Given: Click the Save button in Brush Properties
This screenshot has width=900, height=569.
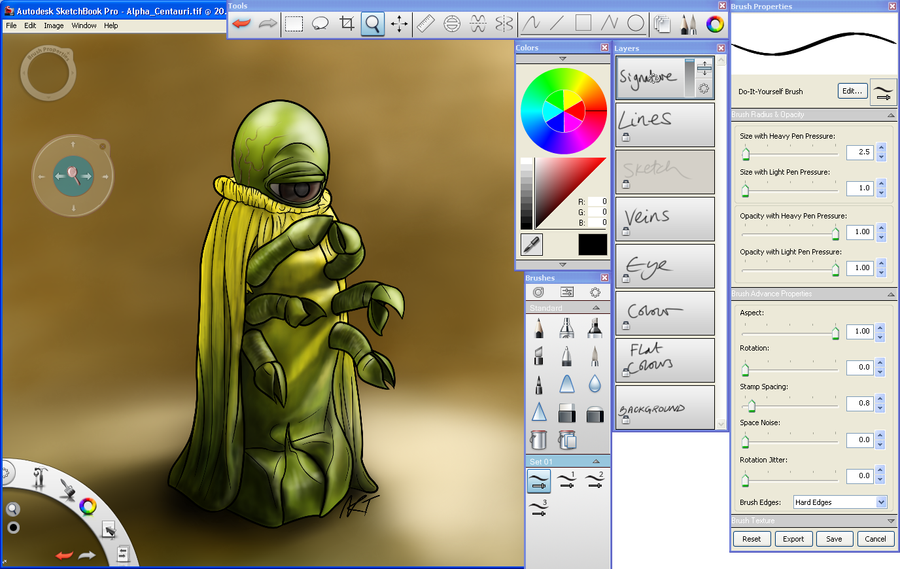Looking at the screenshot, I should tap(834, 539).
